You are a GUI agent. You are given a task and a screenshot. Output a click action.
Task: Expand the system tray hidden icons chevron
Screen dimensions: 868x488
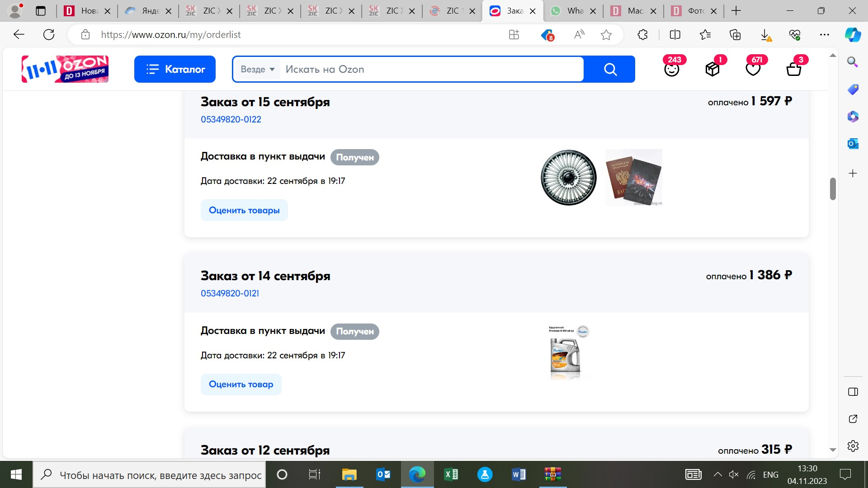(717, 474)
